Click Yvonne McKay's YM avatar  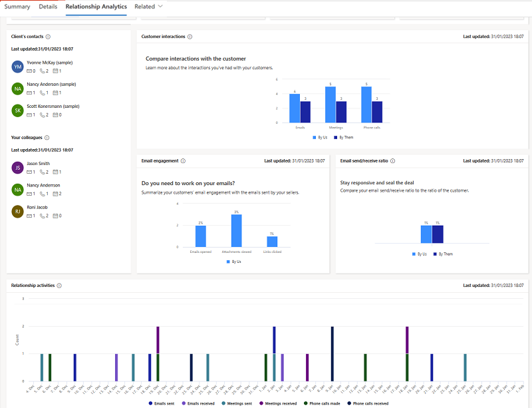pos(18,67)
